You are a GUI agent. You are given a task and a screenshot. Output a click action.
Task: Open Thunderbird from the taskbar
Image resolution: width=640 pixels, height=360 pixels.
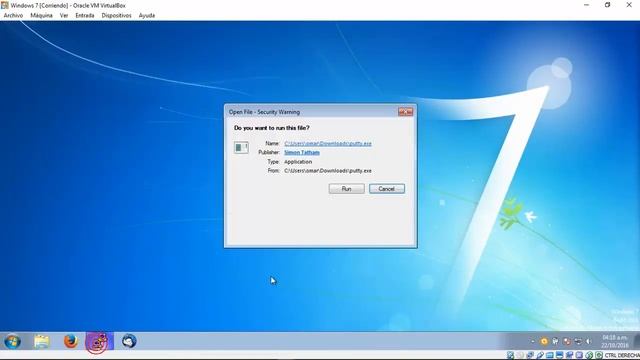(x=129, y=341)
